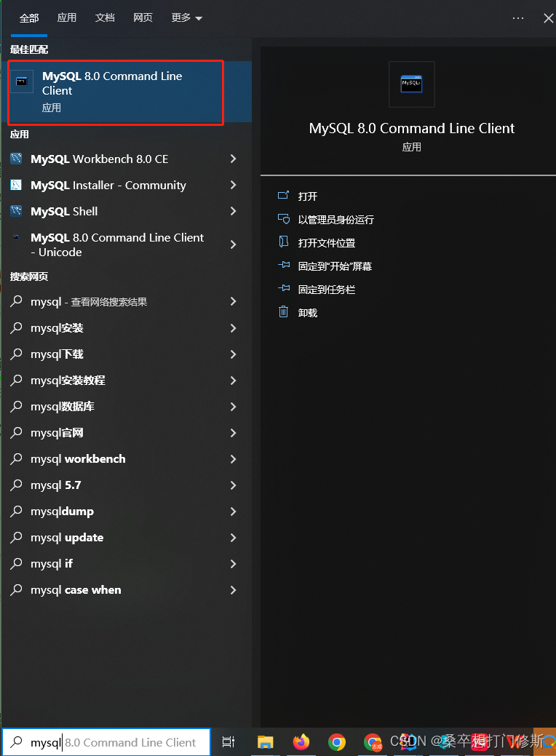Click the pin to Start pin icon
The width and height of the screenshot is (556, 756).
(284, 265)
